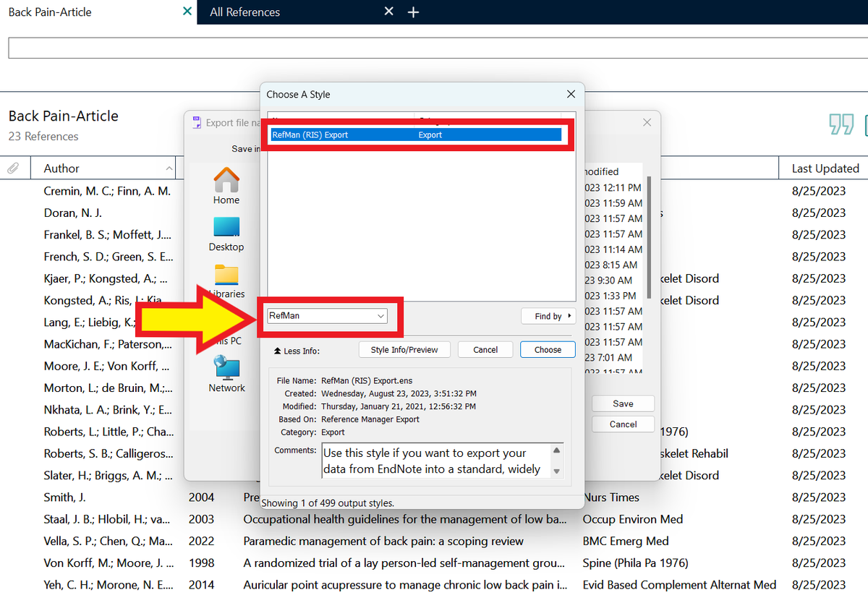Screen dimensions: 868x603
Task: Switch to the Back Pain-Article tab
Action: click(x=49, y=12)
